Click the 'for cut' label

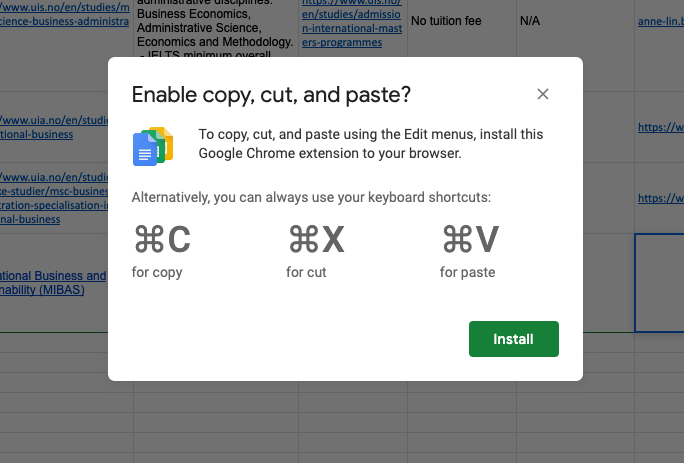point(306,272)
